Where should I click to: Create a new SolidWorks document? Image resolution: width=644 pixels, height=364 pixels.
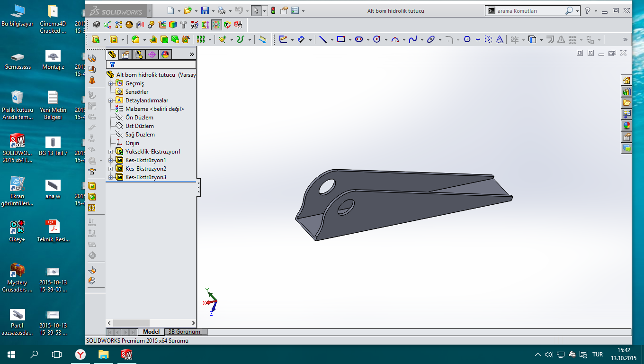pyautogui.click(x=171, y=10)
